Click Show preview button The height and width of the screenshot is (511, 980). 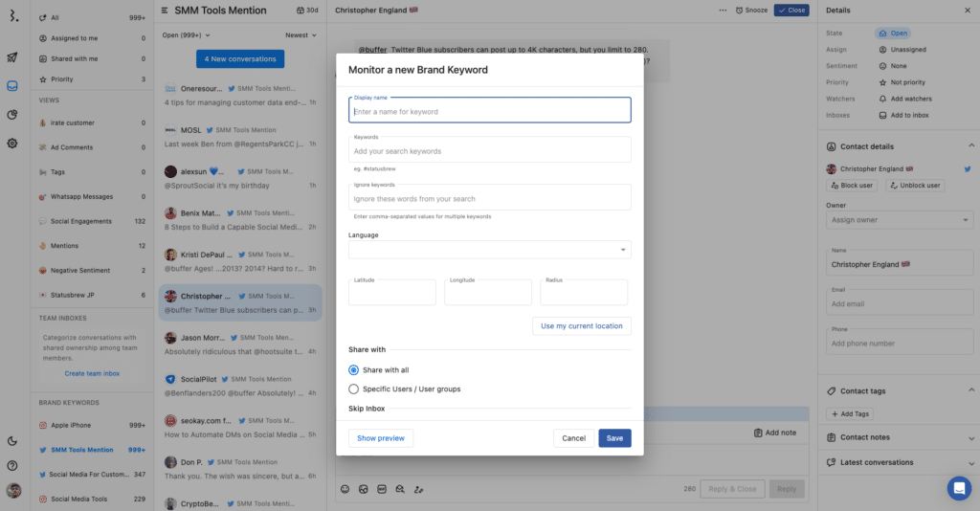click(x=381, y=438)
